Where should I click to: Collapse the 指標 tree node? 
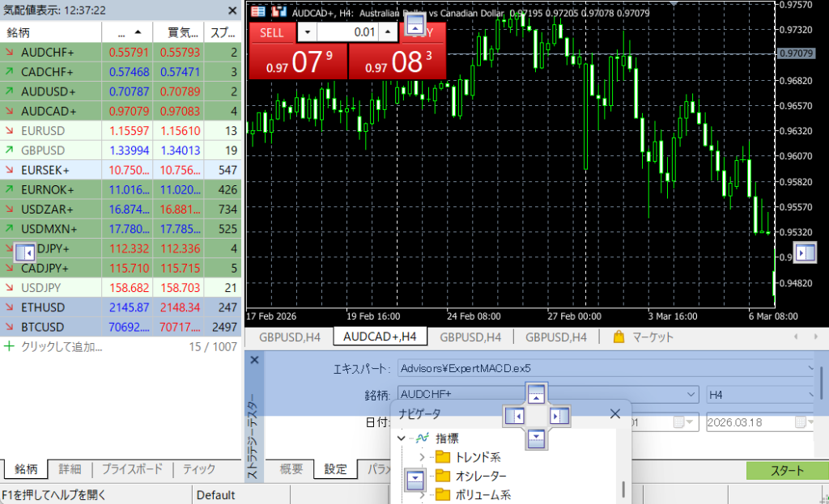(x=402, y=438)
